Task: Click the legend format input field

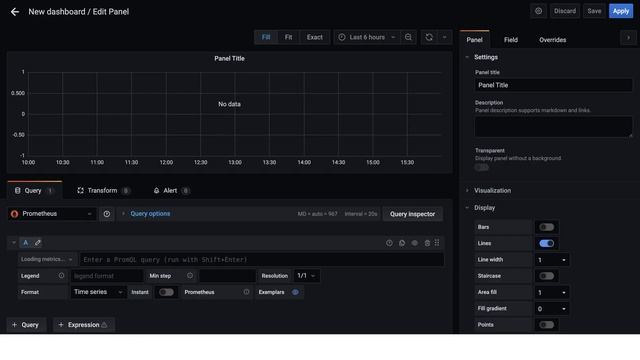Action: (107, 276)
